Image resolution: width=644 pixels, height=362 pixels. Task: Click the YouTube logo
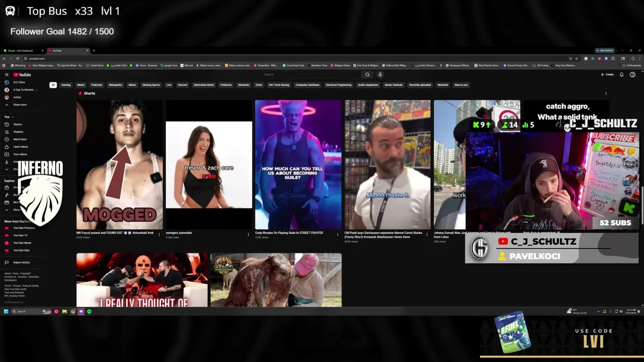point(23,75)
